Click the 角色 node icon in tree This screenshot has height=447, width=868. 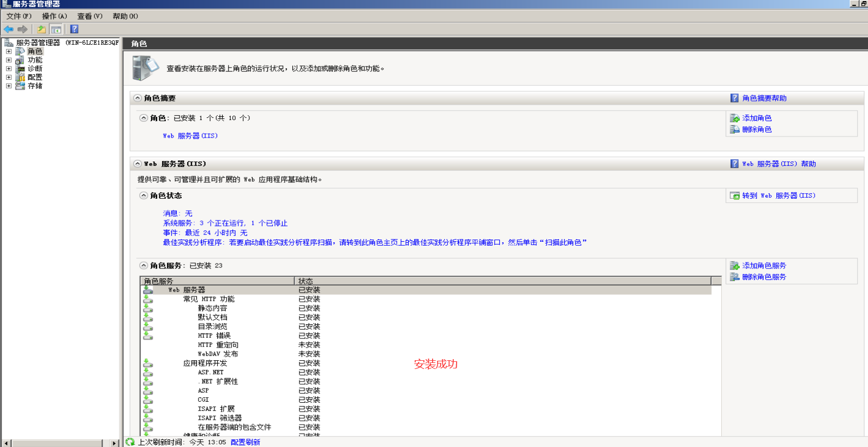20,51
